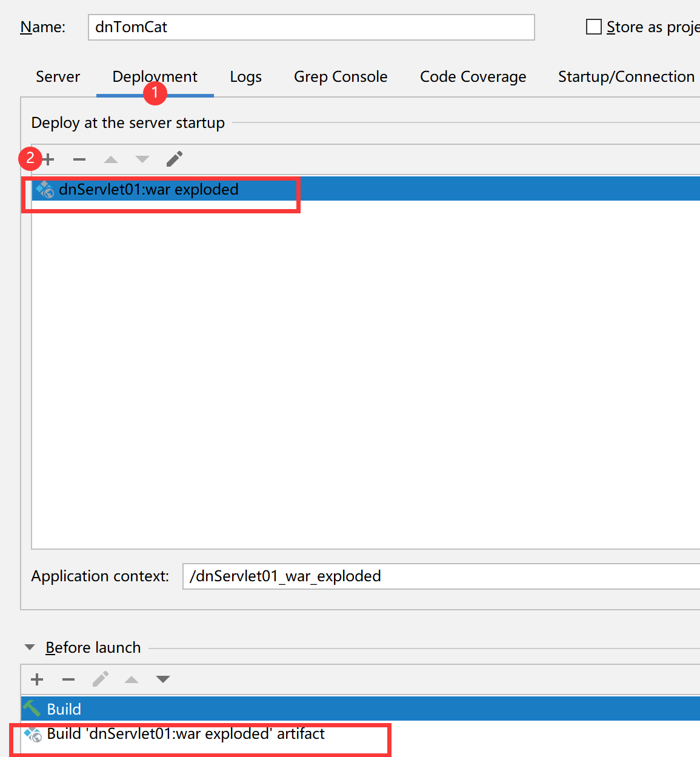Remove Before launch task minus icon
The height and width of the screenshot is (757, 700).
[68, 679]
